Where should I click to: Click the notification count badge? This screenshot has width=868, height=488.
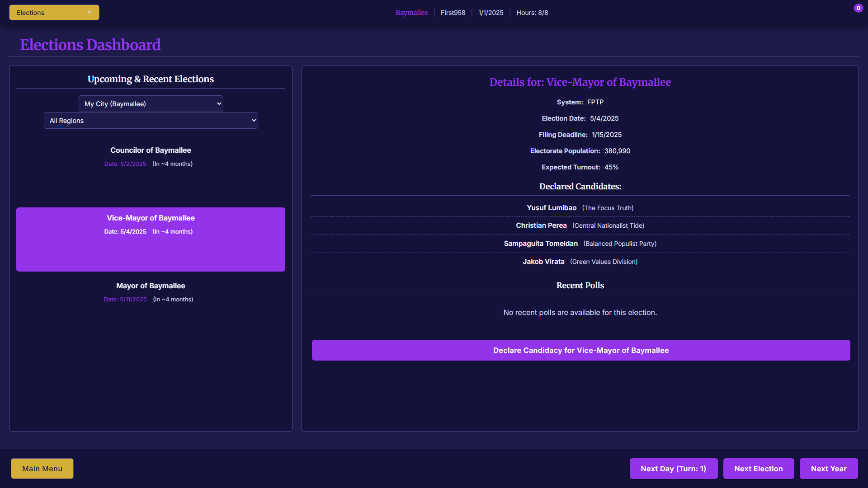[x=858, y=8]
